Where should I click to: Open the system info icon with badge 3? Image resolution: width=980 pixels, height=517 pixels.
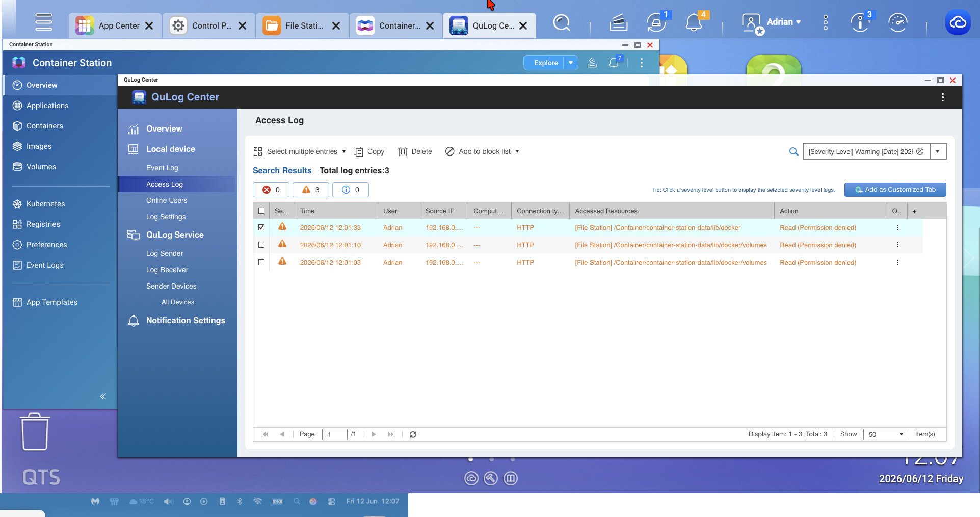(860, 22)
